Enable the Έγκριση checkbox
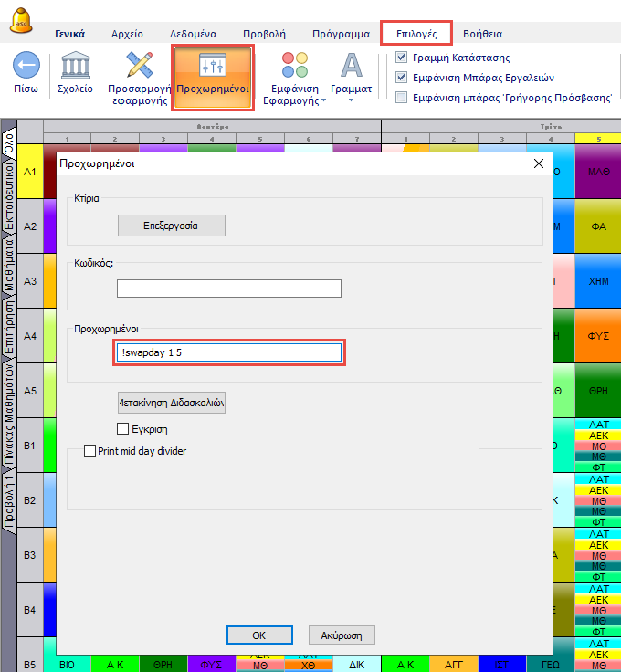 point(123,428)
